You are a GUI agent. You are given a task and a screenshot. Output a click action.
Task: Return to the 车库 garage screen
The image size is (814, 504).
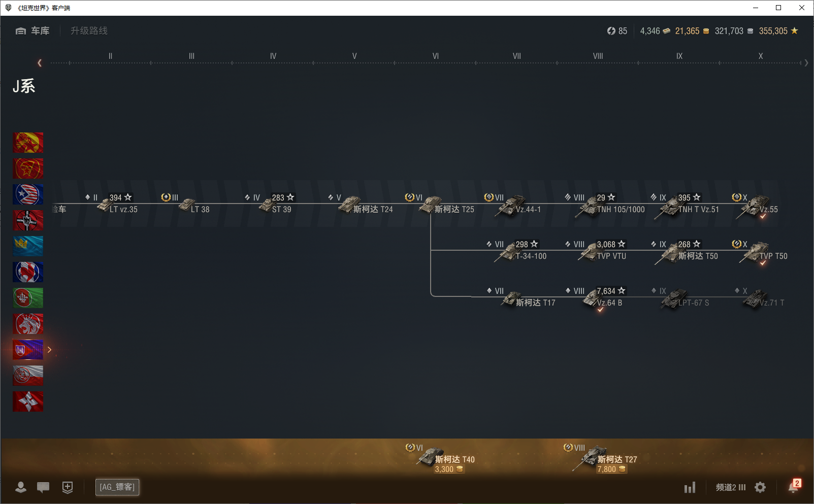tap(32, 31)
